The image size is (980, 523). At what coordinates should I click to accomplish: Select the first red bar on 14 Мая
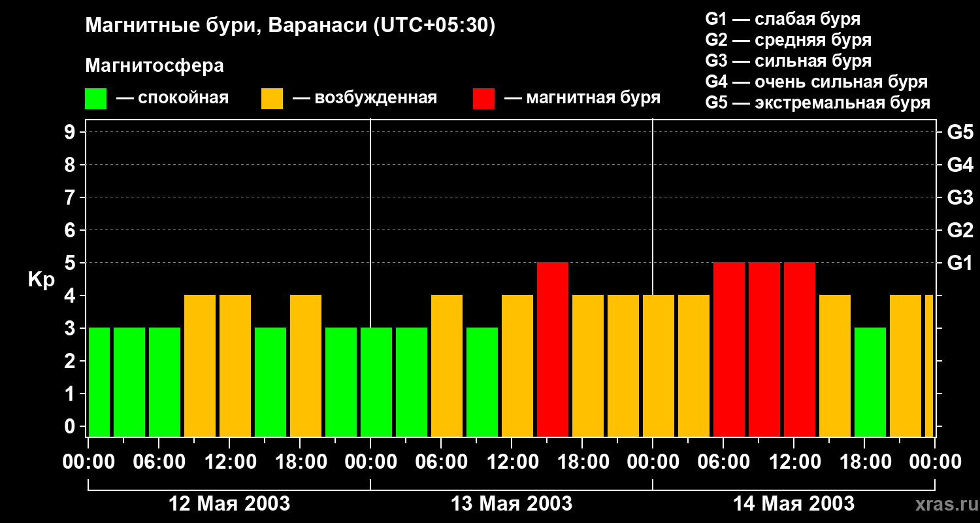click(x=728, y=349)
